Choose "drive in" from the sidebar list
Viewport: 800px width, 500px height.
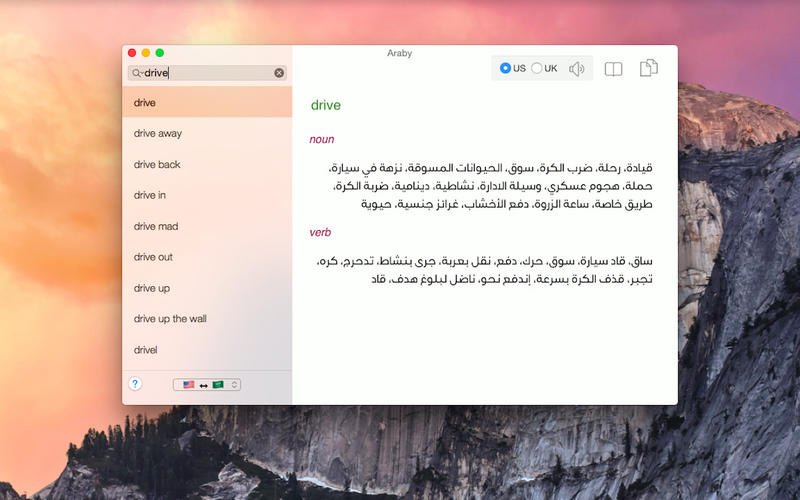click(150, 195)
